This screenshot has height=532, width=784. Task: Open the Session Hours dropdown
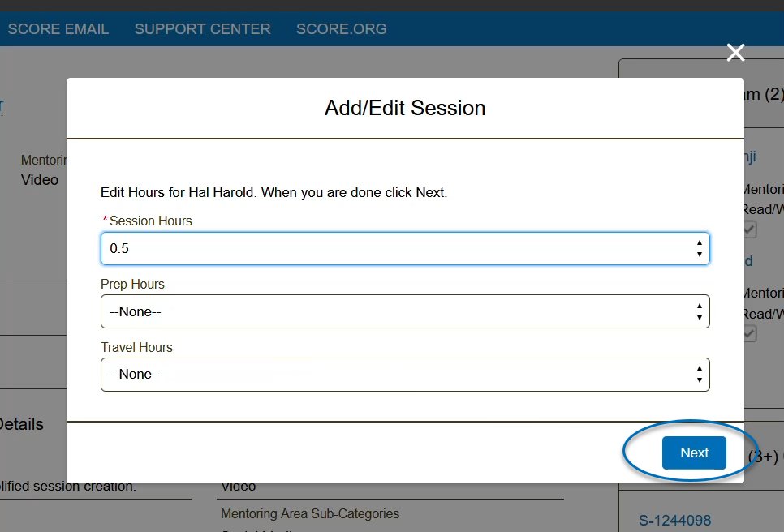point(405,248)
